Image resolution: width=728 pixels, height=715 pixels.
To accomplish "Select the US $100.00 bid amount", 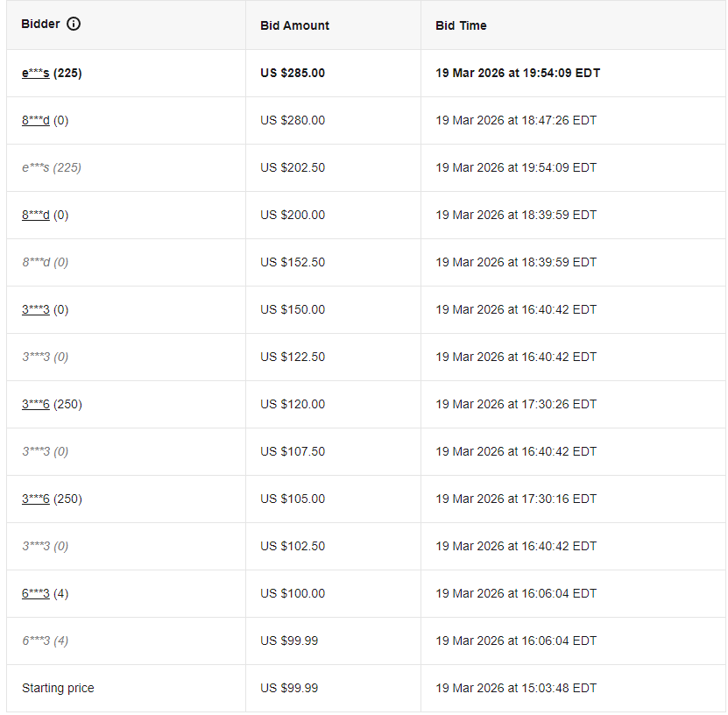I will point(293,594).
